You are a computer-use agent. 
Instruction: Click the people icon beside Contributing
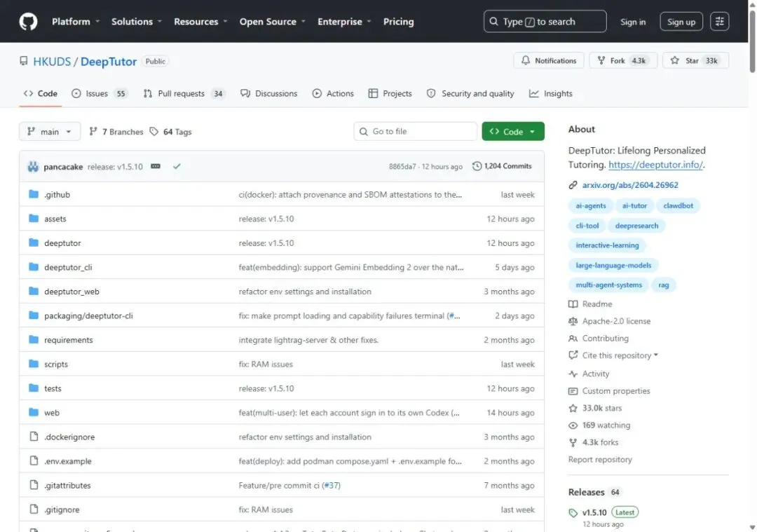coord(573,339)
